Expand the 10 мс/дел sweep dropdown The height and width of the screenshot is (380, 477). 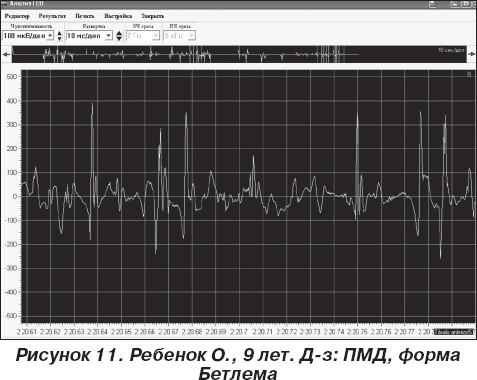click(109, 36)
